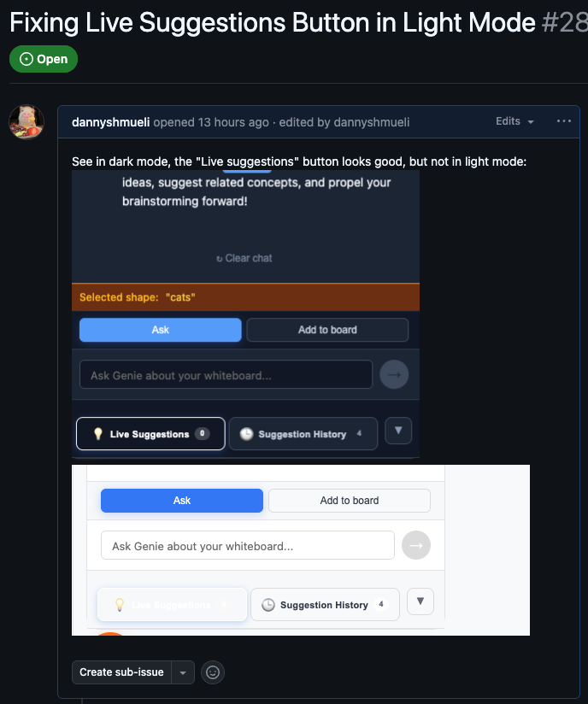Click the lightbulb icon in dark mode screenshot
588x704 pixels.
click(98, 434)
